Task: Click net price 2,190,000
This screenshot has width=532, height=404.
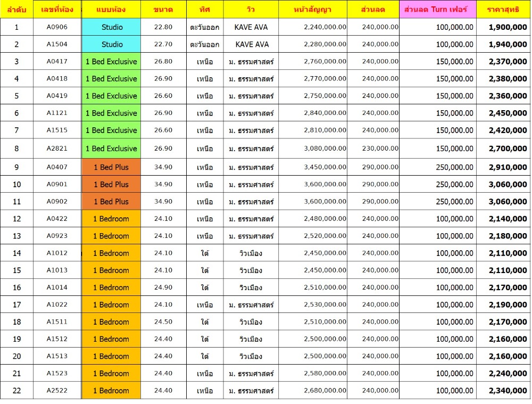Action: (508, 304)
